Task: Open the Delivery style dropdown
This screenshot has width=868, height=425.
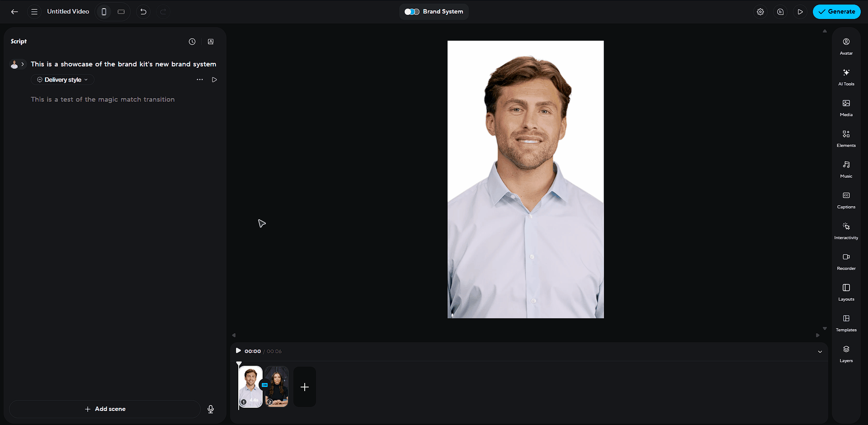Action: click(63, 80)
